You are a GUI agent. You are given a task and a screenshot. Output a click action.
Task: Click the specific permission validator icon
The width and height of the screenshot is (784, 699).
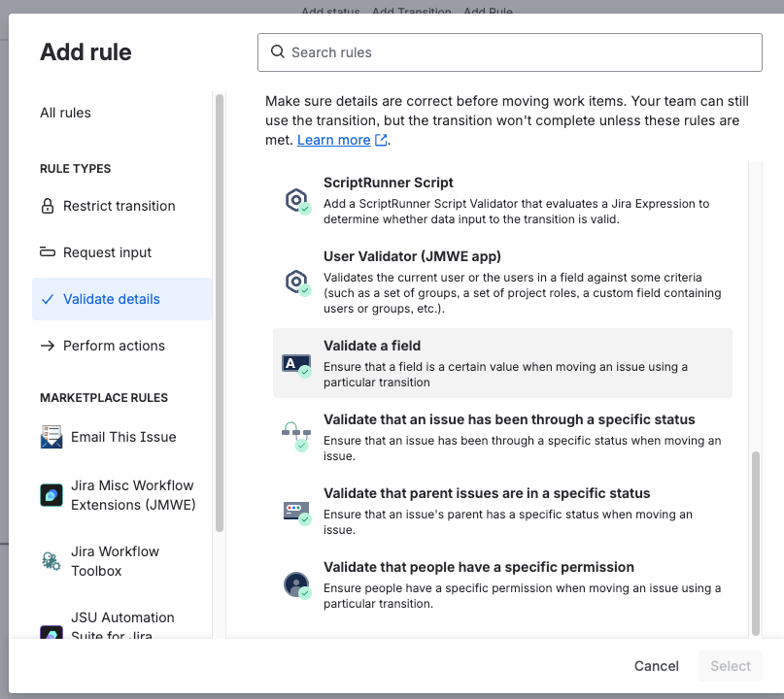[x=297, y=585]
